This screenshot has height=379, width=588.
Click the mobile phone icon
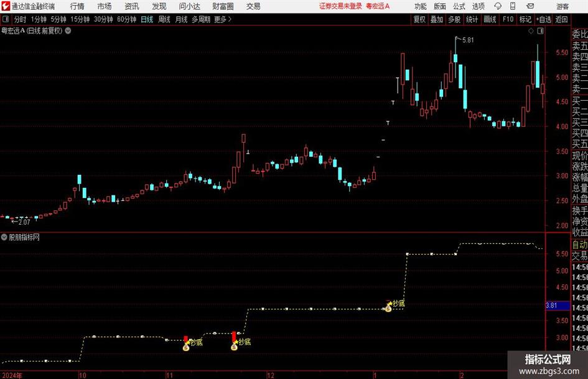tap(513, 6)
